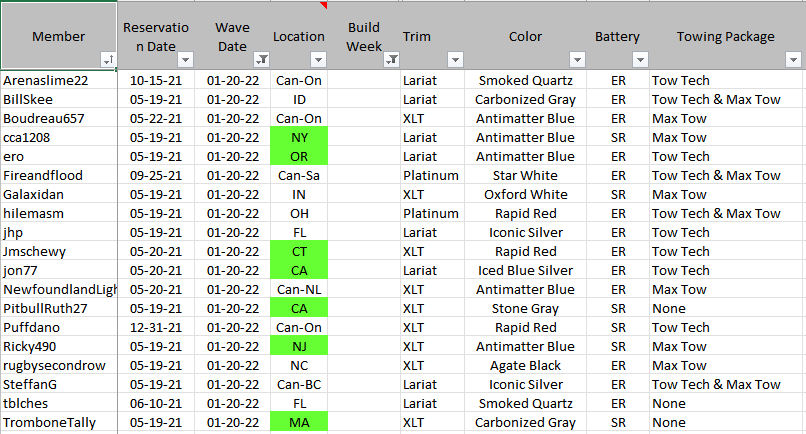Viewport: 806px width, 434px height.
Task: Select the green OR location cell
Action: pos(299,156)
